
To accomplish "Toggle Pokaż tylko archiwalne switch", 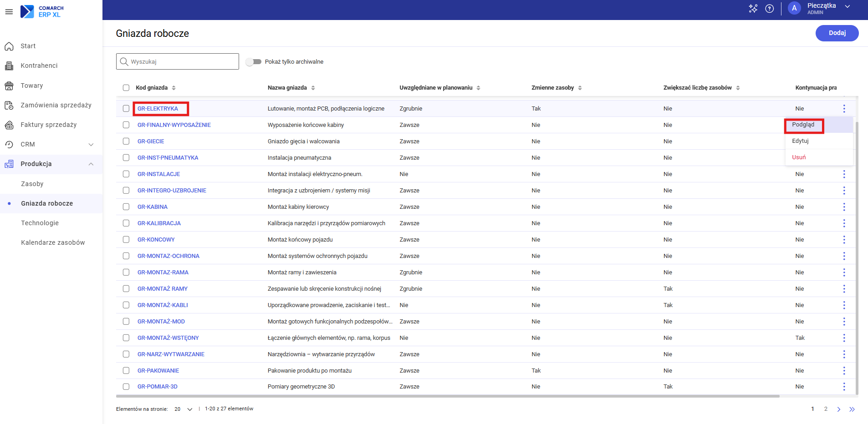I will [254, 62].
